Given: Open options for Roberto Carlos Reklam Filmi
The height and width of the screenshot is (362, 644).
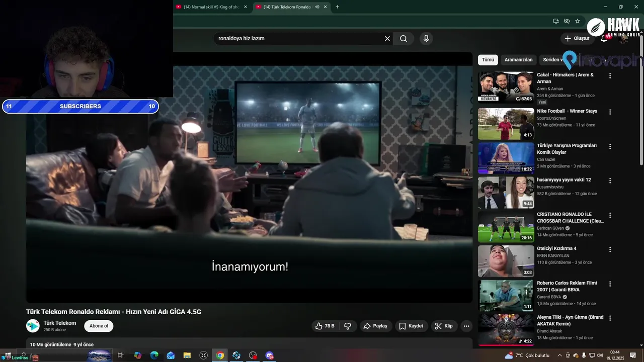Looking at the screenshot, I should (x=610, y=284).
